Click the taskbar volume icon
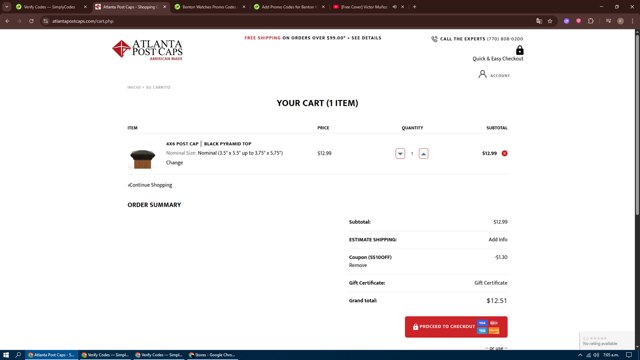The height and width of the screenshot is (360, 640). point(597,355)
